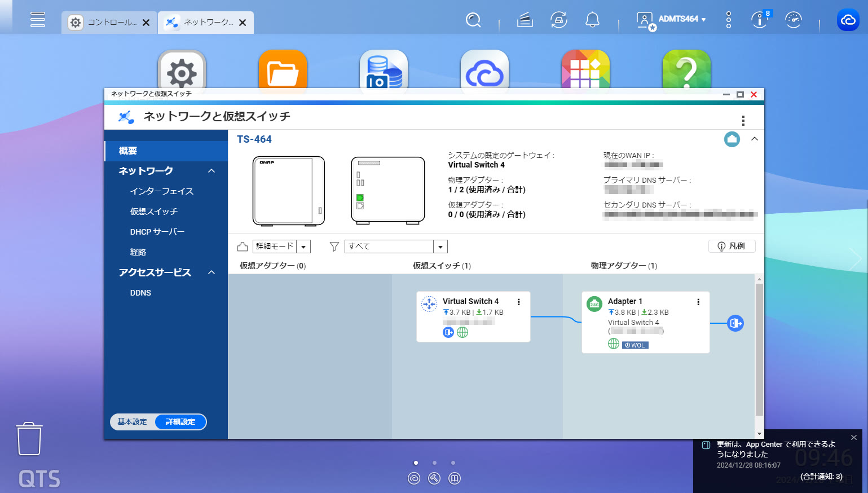Go to the second desktop page dot

434,463
